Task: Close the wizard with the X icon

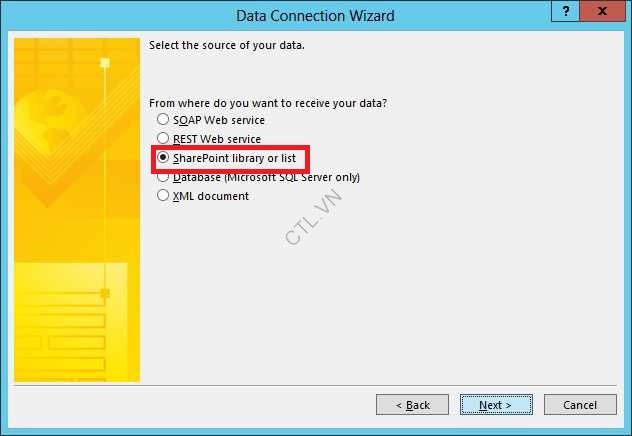Action: click(x=603, y=11)
